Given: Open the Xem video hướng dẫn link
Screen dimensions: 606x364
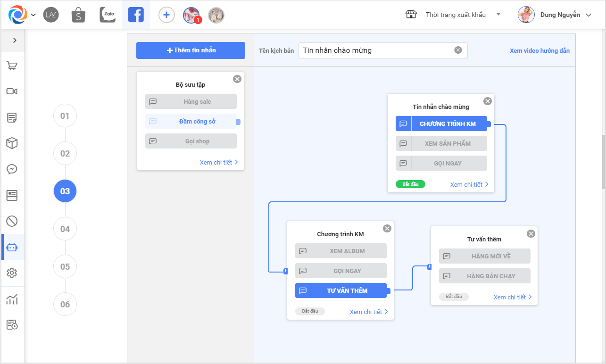Looking at the screenshot, I should (540, 51).
